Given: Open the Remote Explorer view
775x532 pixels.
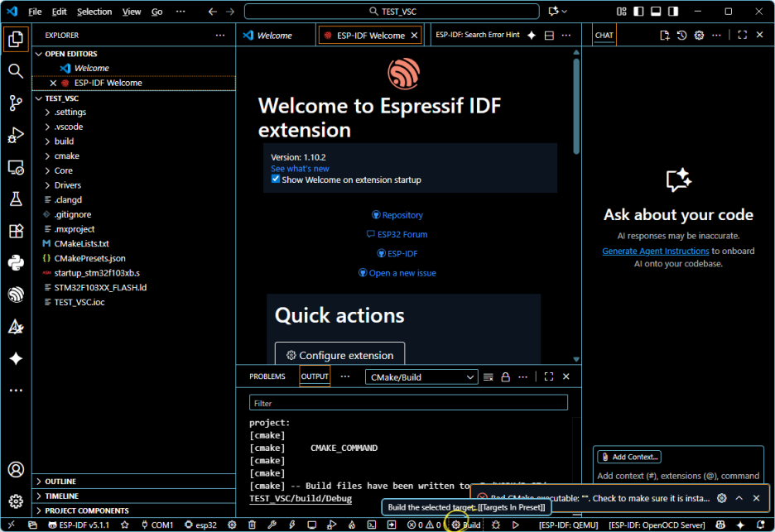Looking at the screenshot, I should tap(16, 167).
